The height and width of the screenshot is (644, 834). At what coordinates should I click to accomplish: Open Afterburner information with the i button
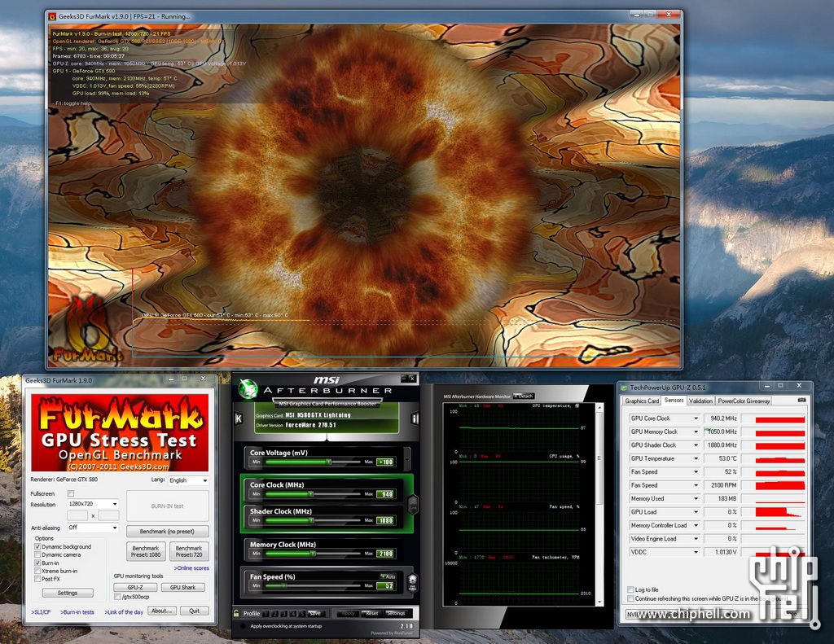point(415,418)
